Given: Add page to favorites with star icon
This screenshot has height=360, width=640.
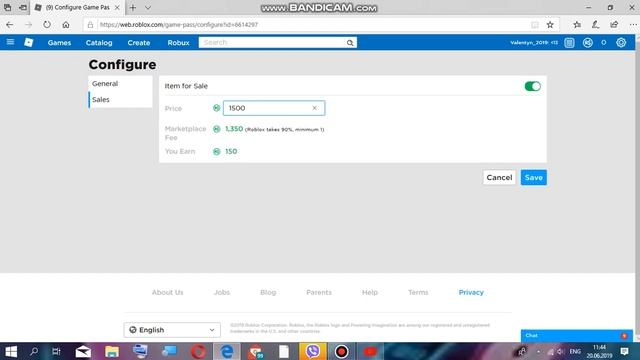Looking at the screenshot, I should [550, 24].
